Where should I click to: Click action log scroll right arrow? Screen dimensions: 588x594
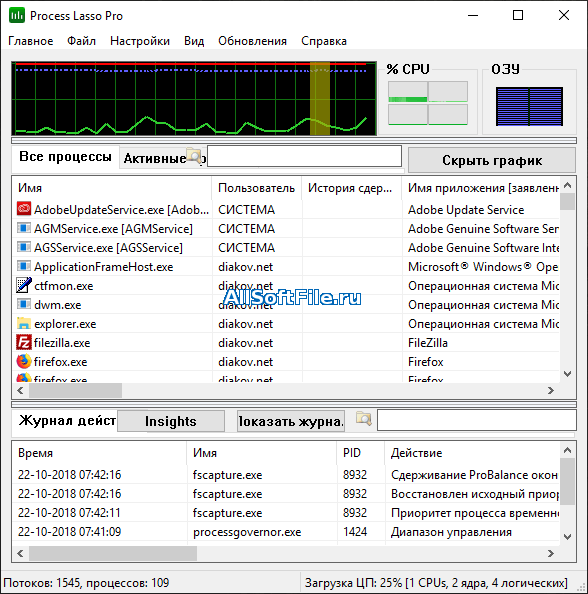click(x=551, y=553)
